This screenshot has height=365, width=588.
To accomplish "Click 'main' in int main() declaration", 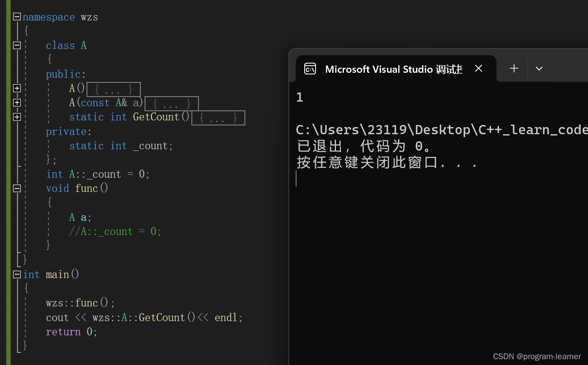I will 58,275.
